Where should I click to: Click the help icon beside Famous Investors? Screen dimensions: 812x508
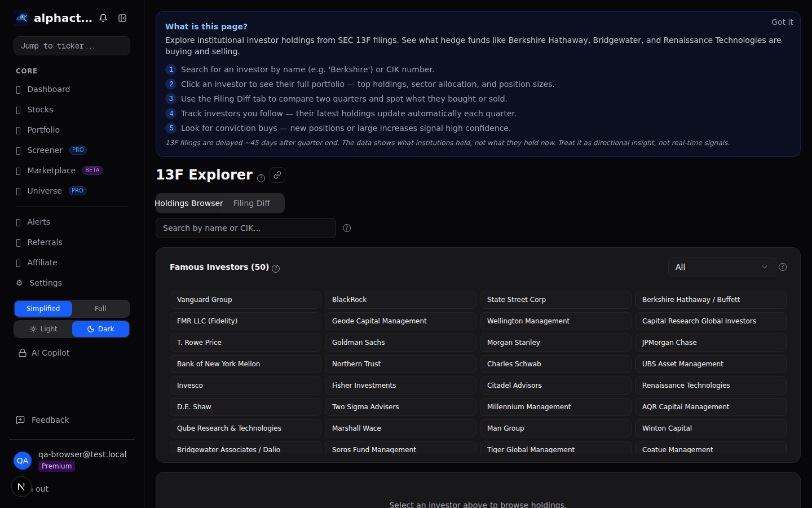[x=276, y=269]
